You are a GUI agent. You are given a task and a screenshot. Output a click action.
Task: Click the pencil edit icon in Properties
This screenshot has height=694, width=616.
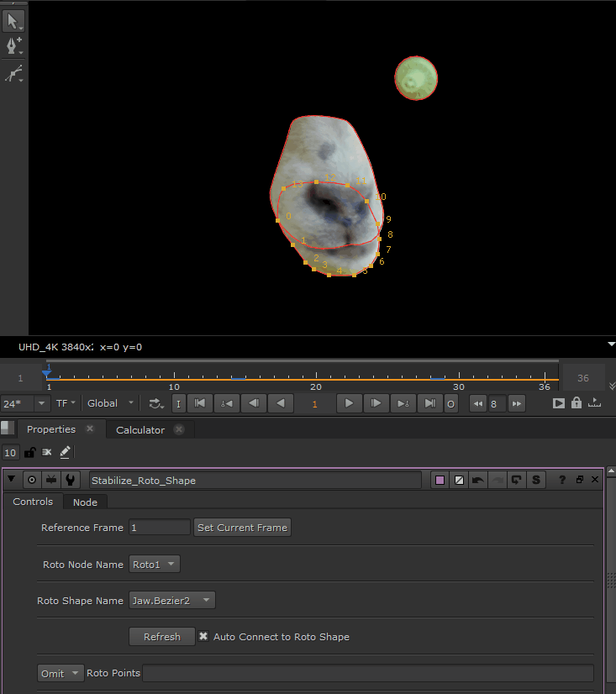click(x=65, y=452)
